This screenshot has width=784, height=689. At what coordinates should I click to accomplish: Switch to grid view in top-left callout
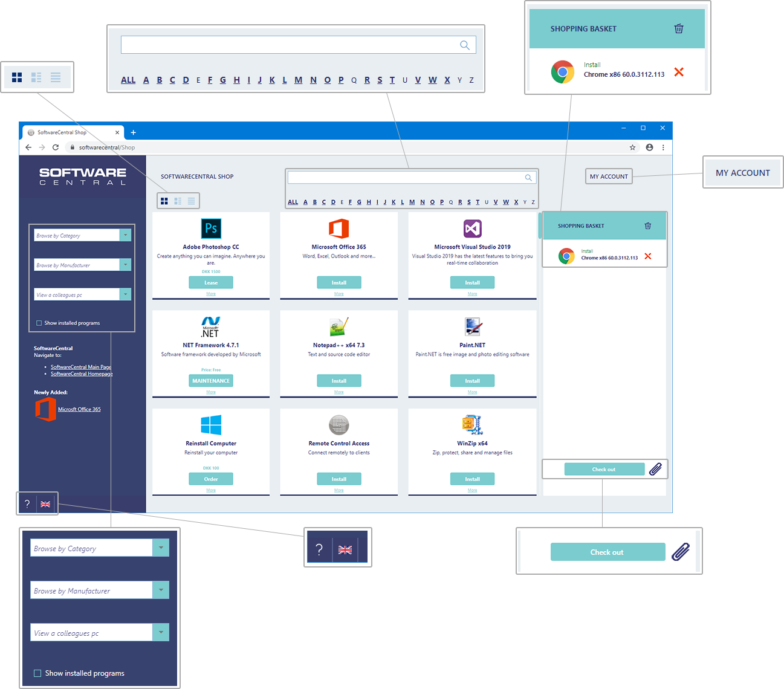(17, 77)
